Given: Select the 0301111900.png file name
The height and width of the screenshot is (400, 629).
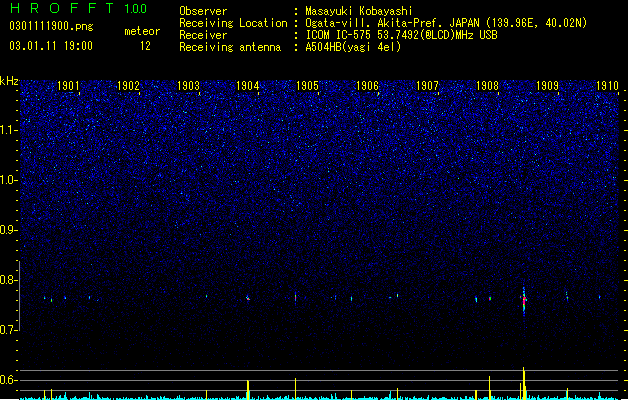Looking at the screenshot, I should point(51,26).
